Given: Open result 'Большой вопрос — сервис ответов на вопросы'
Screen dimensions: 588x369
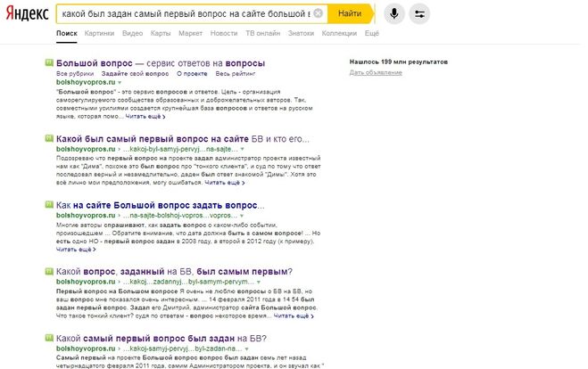Looking at the screenshot, I should click(x=161, y=63).
